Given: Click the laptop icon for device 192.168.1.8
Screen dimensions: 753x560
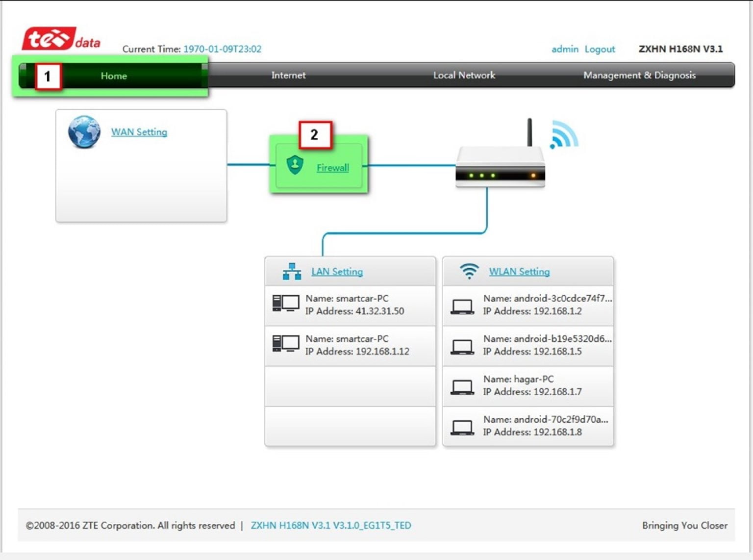Looking at the screenshot, I should [462, 427].
